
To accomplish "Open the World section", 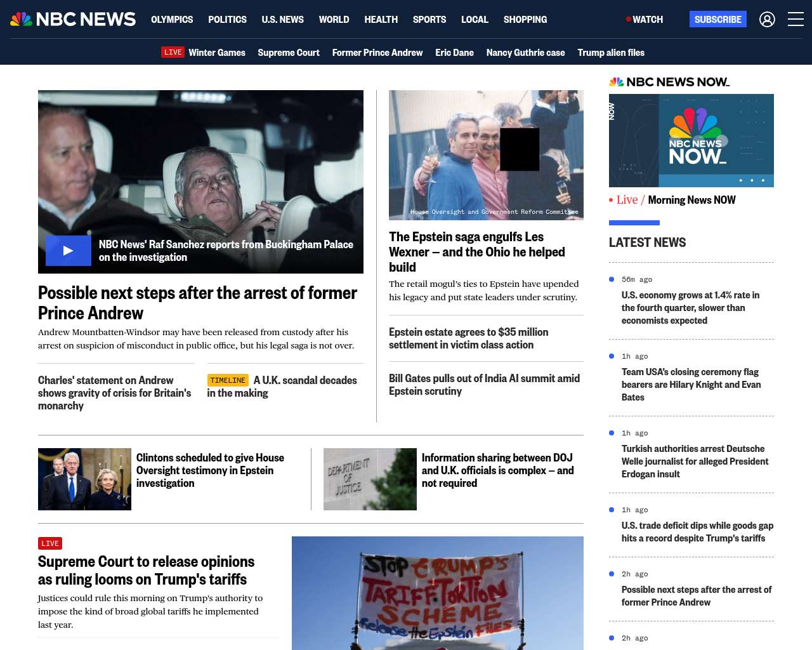I will tap(334, 20).
